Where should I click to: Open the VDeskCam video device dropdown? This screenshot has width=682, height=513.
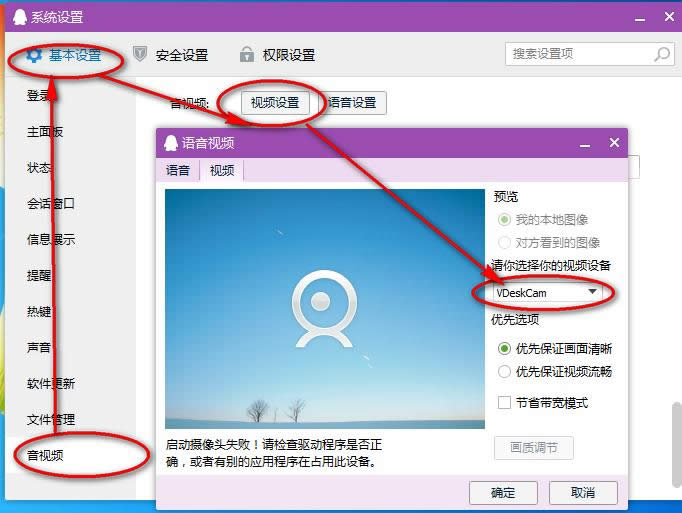(548, 293)
